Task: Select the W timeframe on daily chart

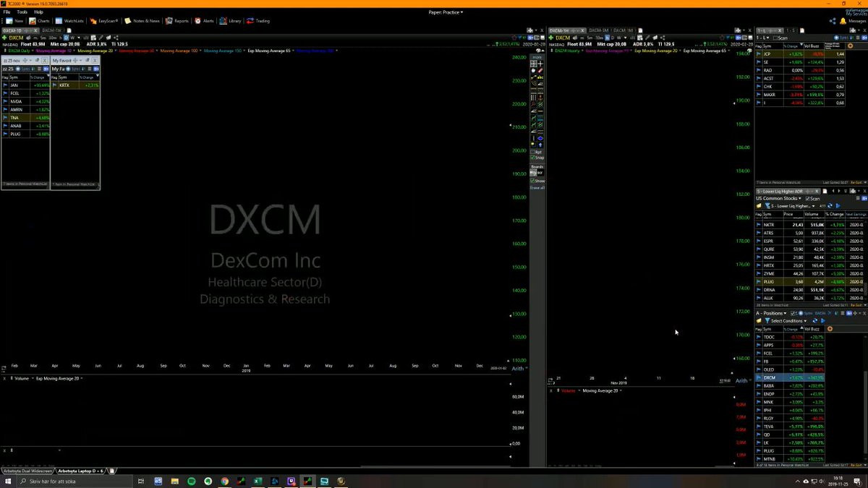Action: coord(72,38)
